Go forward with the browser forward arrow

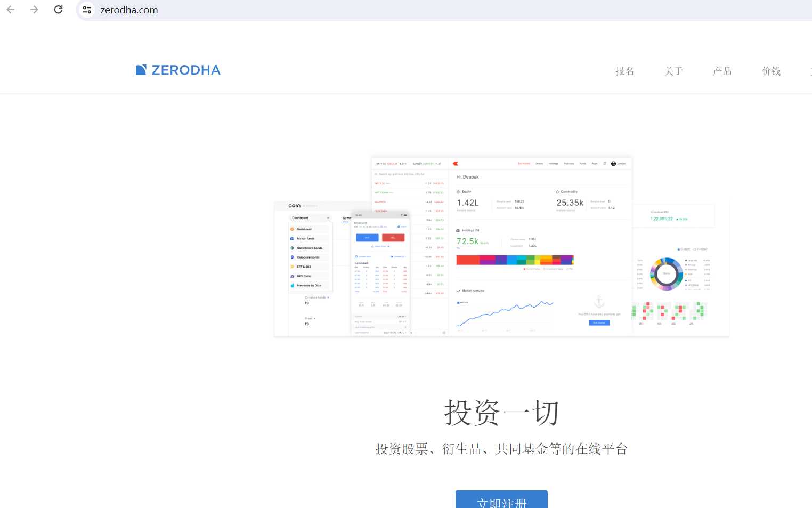(x=35, y=10)
